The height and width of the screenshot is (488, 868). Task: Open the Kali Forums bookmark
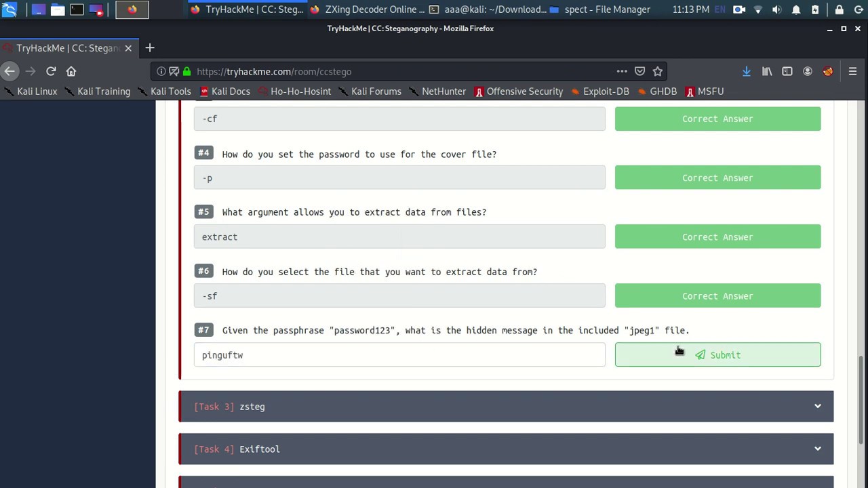tap(369, 91)
